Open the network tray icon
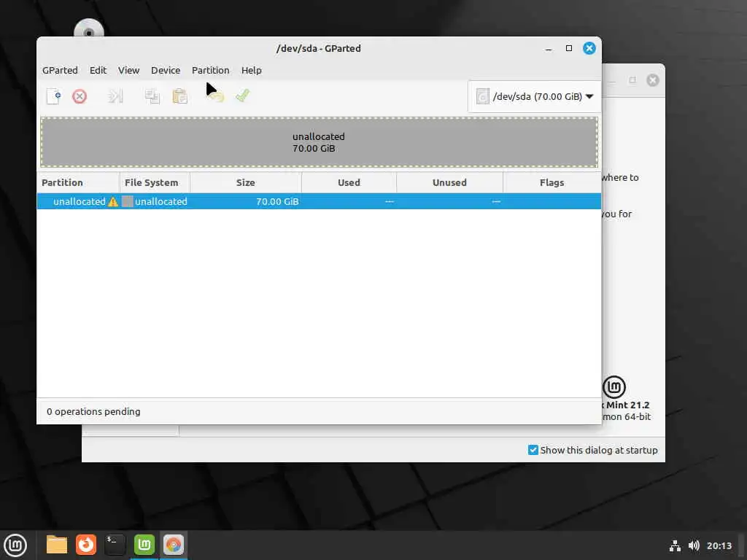This screenshot has height=560, width=747. (675, 546)
